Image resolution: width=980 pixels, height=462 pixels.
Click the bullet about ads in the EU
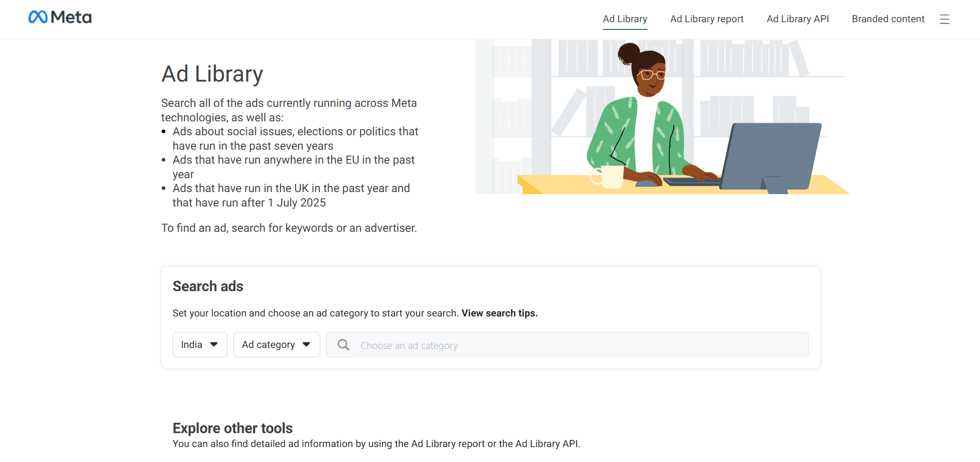[x=293, y=167]
